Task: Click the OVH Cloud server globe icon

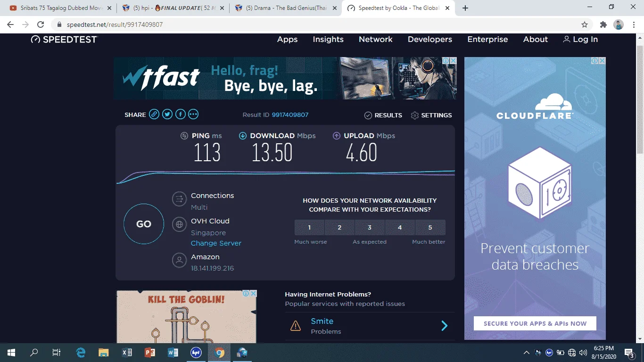Action: click(x=179, y=225)
